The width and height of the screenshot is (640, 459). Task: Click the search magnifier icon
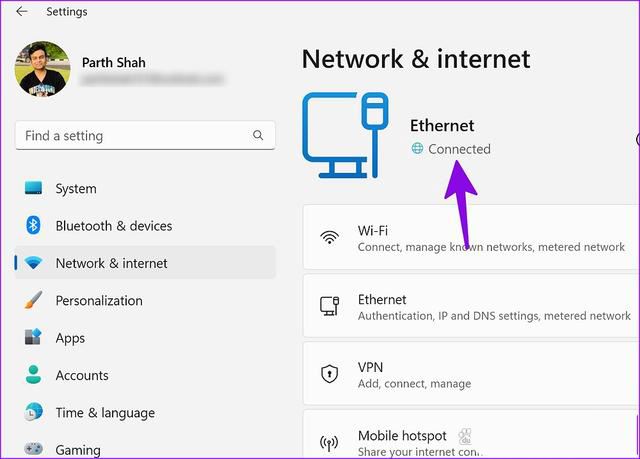(x=258, y=135)
